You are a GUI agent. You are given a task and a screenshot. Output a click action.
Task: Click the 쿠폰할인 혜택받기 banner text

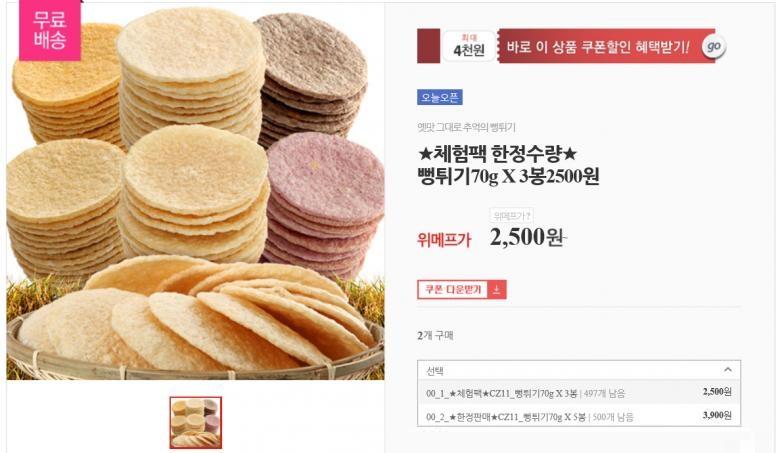point(598,47)
